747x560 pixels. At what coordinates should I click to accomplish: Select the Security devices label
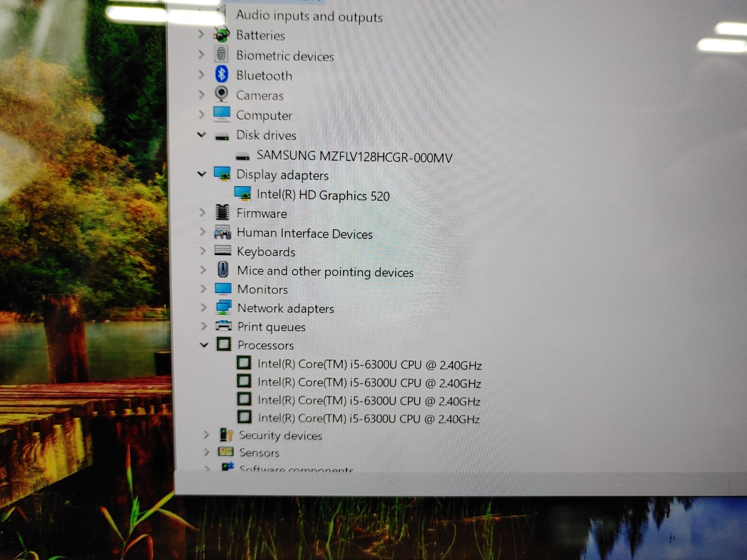pos(281,436)
